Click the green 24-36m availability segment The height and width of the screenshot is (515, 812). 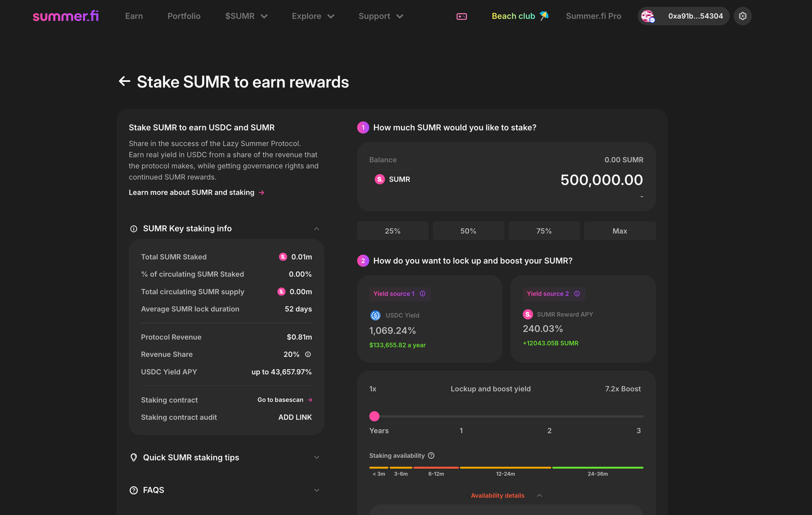598,468
